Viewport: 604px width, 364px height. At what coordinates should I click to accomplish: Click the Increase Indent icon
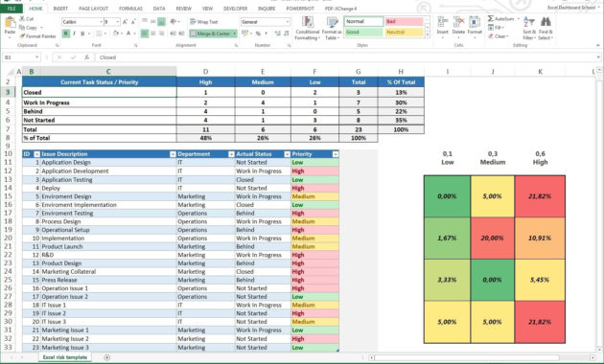pos(182,34)
